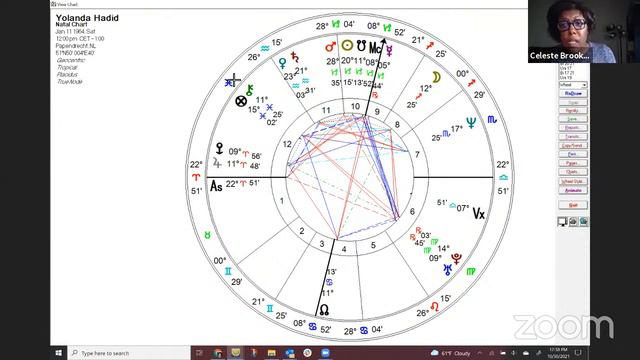Click the printer icon below Quit
This screenshot has height=360, width=640.
pyautogui.click(x=573, y=221)
